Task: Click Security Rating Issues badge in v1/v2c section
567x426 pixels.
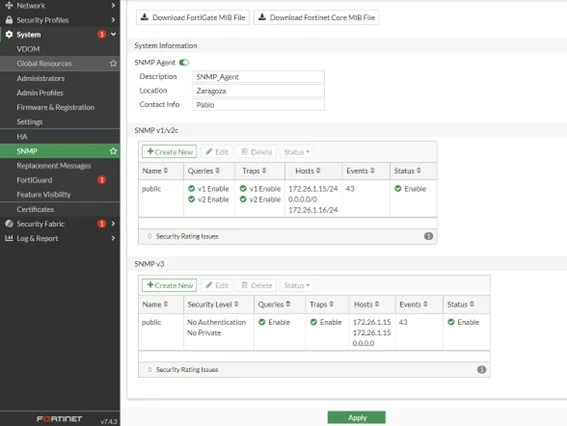Action: point(429,236)
